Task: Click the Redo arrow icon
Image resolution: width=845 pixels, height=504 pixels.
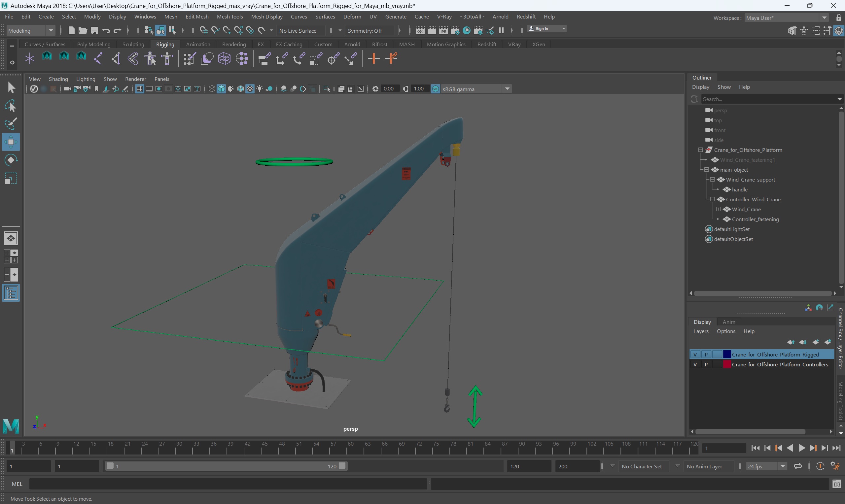Action: pyautogui.click(x=118, y=31)
